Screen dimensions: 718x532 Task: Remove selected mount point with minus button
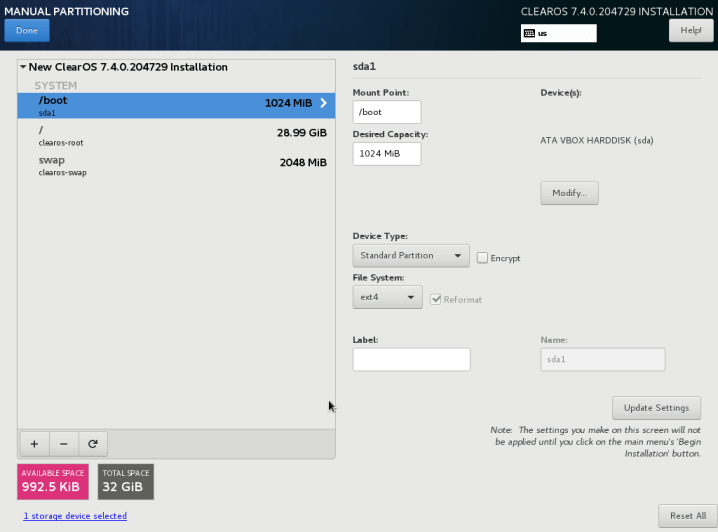(x=64, y=444)
